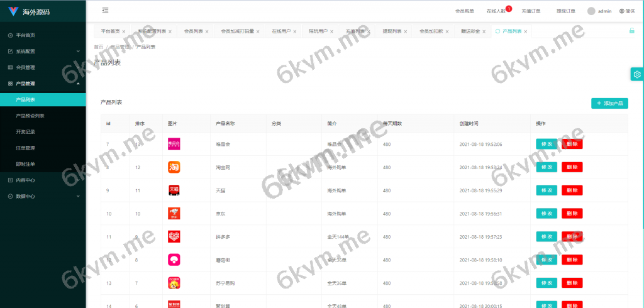Open 平台首页 in the sidebar
Viewport: 644px width, 308px height.
(43, 35)
